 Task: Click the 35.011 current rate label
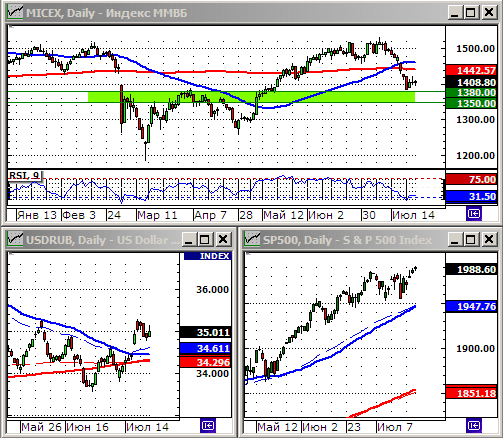coord(206,332)
